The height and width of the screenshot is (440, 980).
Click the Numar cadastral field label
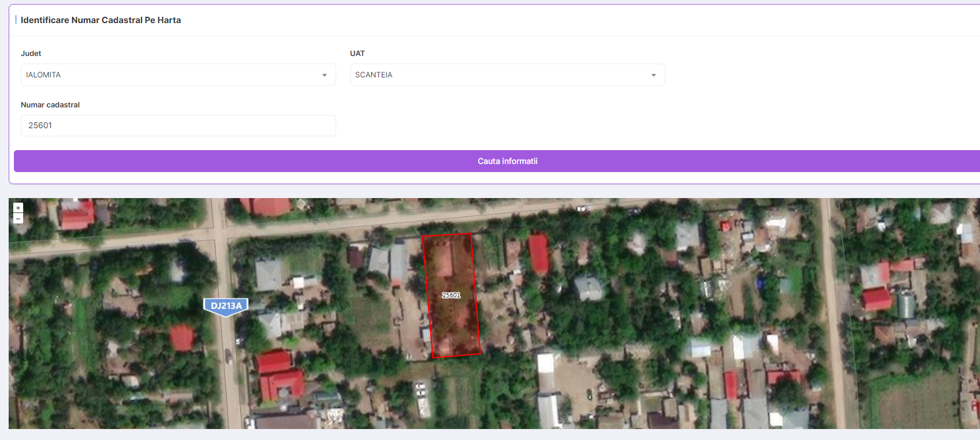tap(50, 105)
